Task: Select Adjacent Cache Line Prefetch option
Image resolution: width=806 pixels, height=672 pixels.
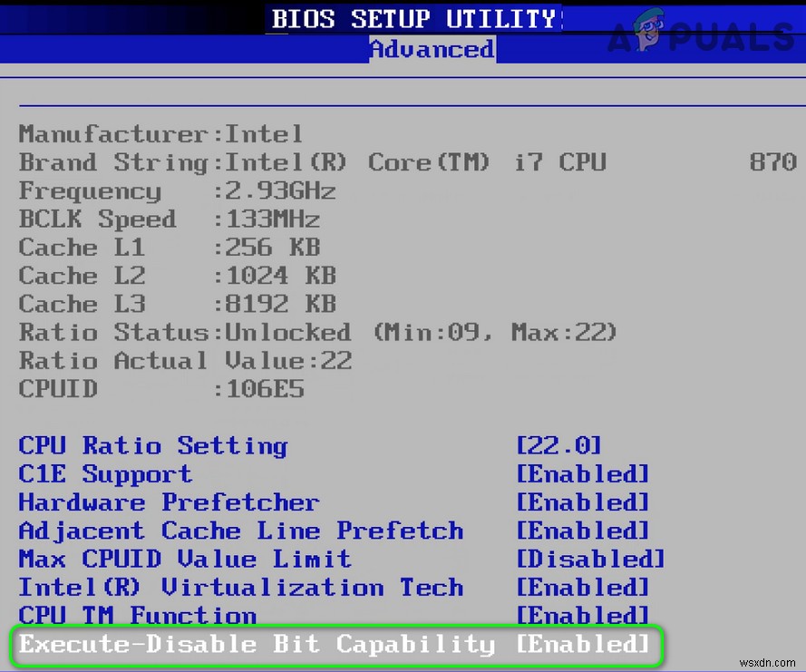Action: point(241,531)
